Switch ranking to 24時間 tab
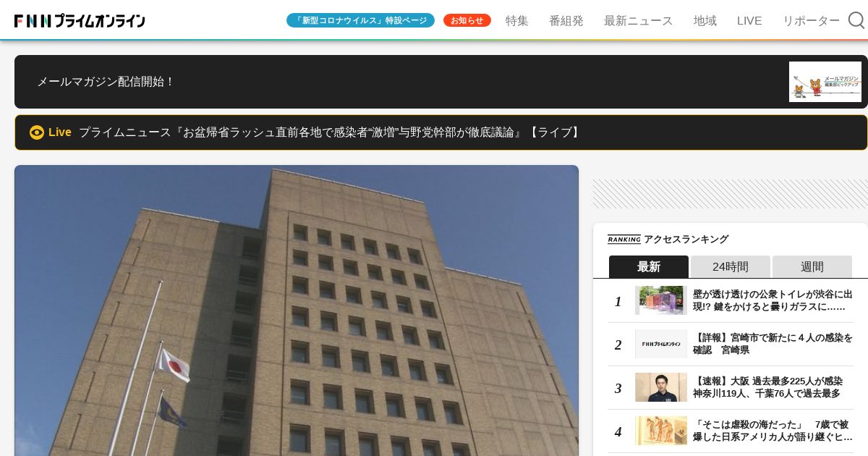The height and width of the screenshot is (456, 868). pyautogui.click(x=731, y=266)
